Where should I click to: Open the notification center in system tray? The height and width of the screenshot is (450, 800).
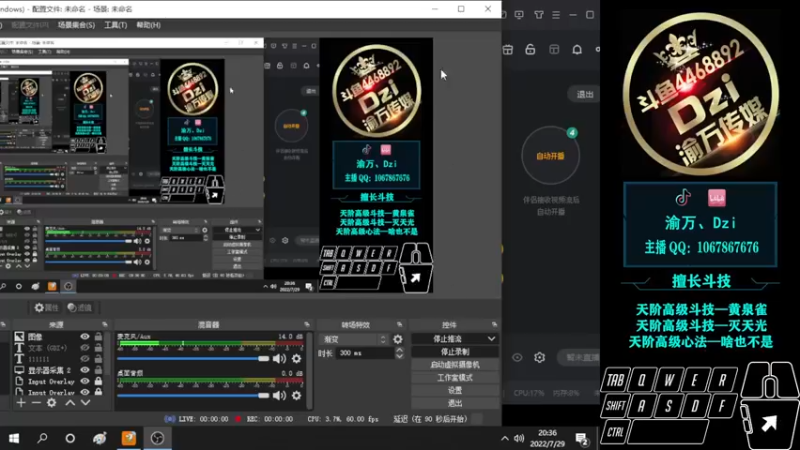point(582,438)
